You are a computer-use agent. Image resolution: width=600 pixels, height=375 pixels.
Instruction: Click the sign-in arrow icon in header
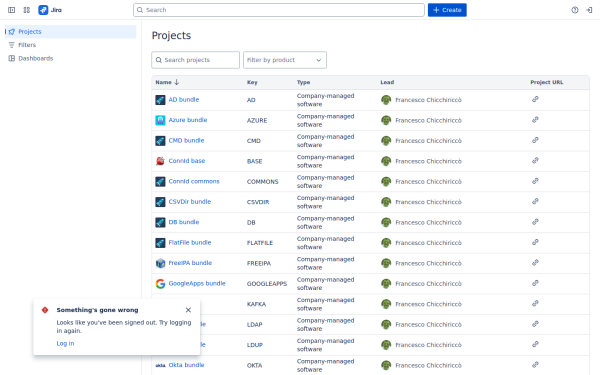pyautogui.click(x=589, y=10)
